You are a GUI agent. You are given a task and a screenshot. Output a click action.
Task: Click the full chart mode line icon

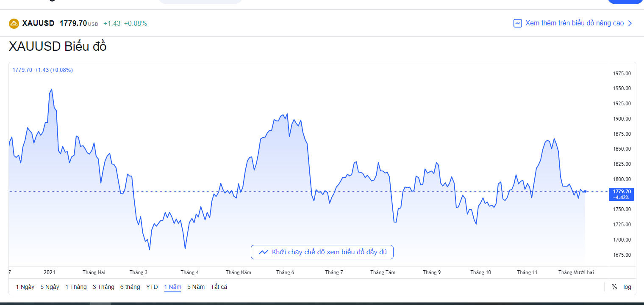coord(263,252)
